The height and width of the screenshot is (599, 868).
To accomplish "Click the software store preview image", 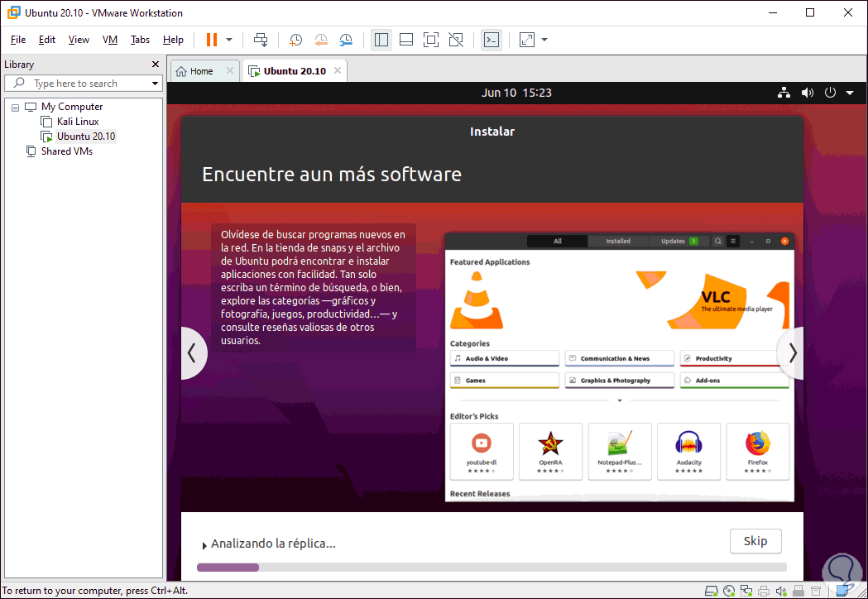I will pyautogui.click(x=620, y=367).
